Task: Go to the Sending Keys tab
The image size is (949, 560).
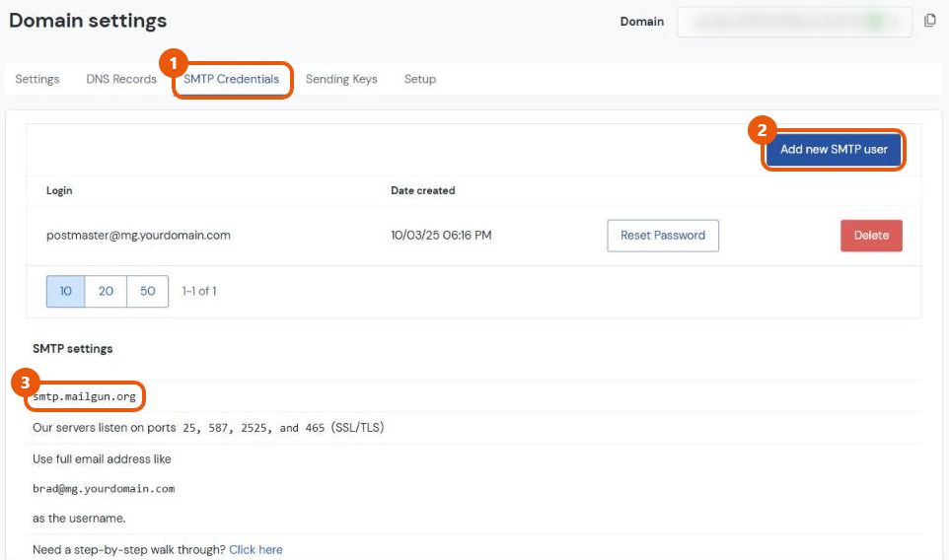Action: pos(341,79)
